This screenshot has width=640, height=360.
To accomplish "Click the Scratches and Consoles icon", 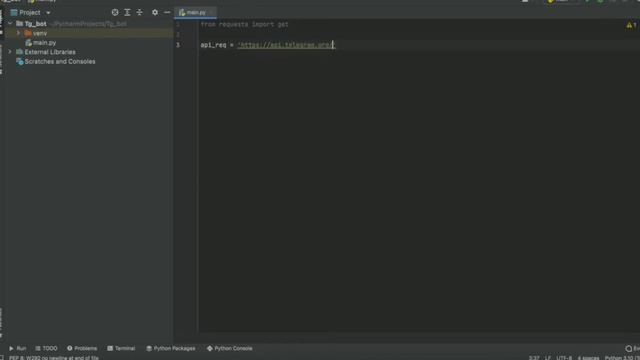I will click(20, 62).
